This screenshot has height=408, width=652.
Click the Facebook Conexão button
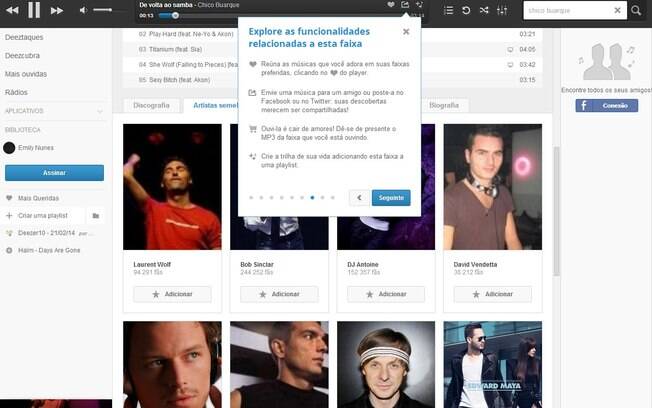[x=607, y=106]
